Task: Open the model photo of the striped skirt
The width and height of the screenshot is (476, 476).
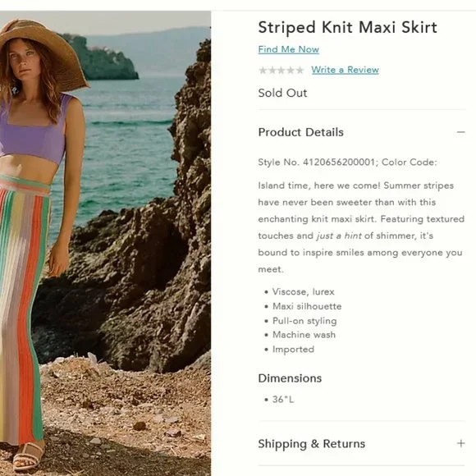Action: click(105, 243)
